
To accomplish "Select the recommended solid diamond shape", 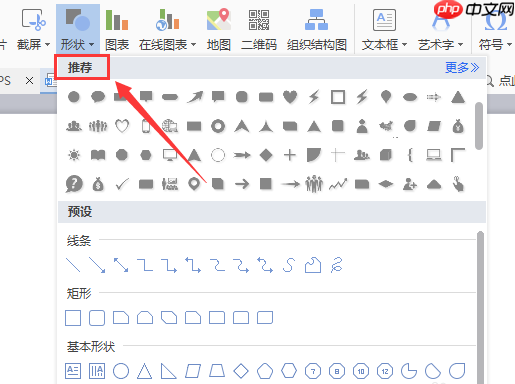I will pyautogui.click(x=266, y=155).
